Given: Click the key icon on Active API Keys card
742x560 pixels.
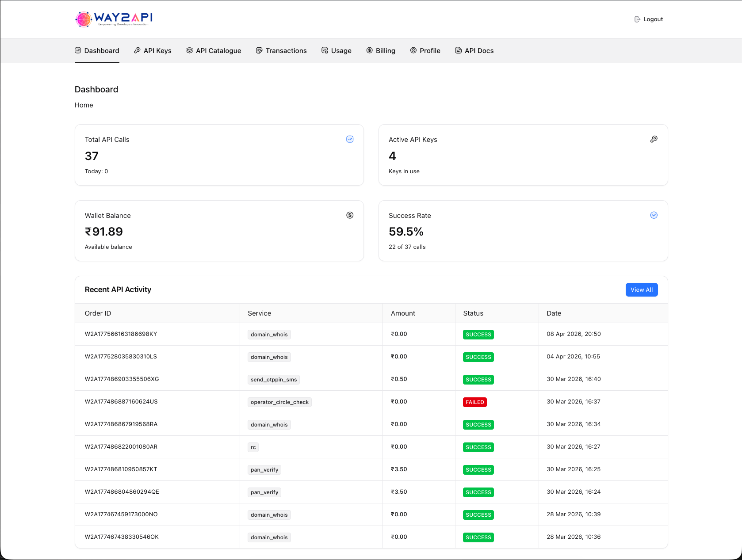Looking at the screenshot, I should point(654,139).
